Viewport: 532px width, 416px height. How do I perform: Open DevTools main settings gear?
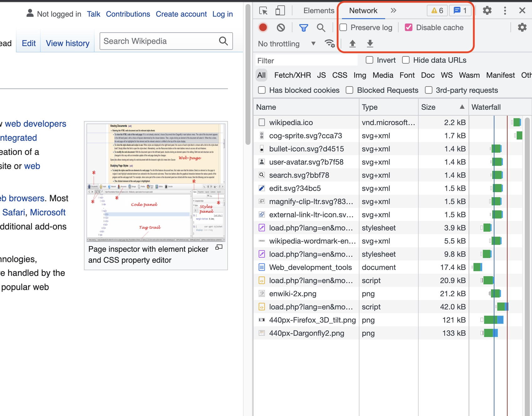tap(487, 11)
